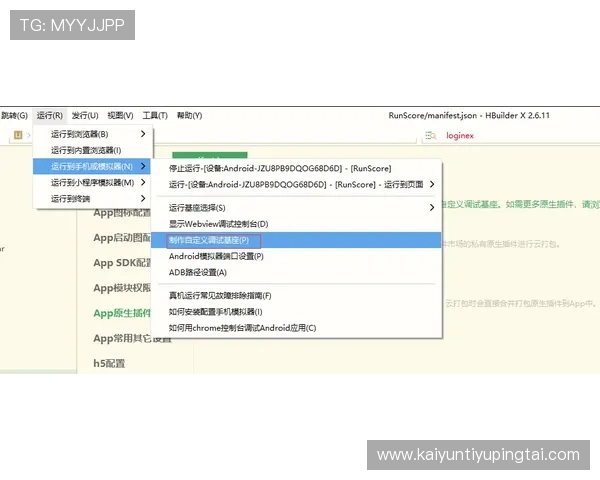Open the 运行(R) menu

50,115
